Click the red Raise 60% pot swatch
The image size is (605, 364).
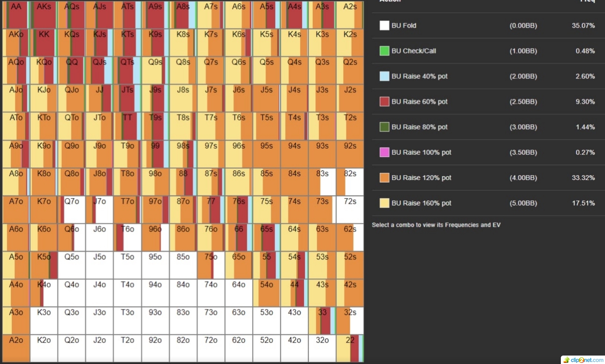[384, 101]
